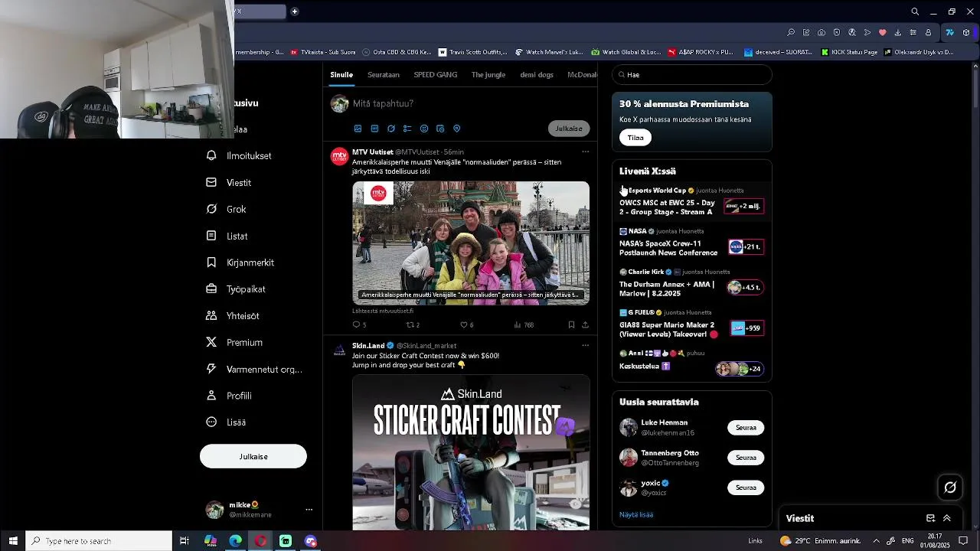This screenshot has width=980, height=551.
Task: Open account menu dots beside mikke
Action: click(309, 510)
